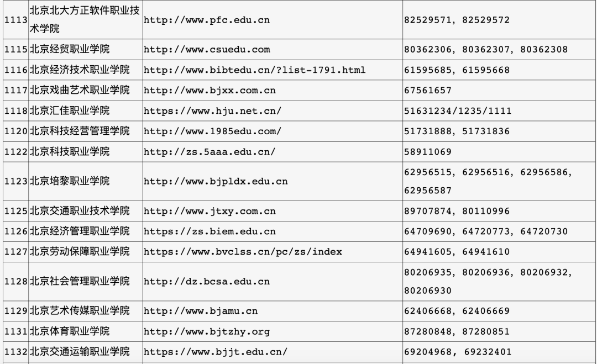The width and height of the screenshot is (597, 364).
Task: Click the 北京体育职业学院 name cell
Action: 70,331
